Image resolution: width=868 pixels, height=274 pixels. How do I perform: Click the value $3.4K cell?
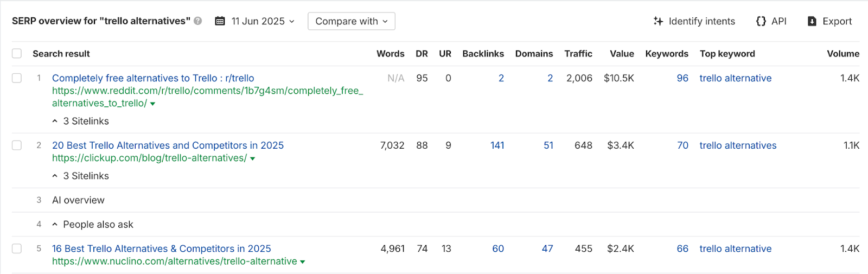(x=621, y=145)
